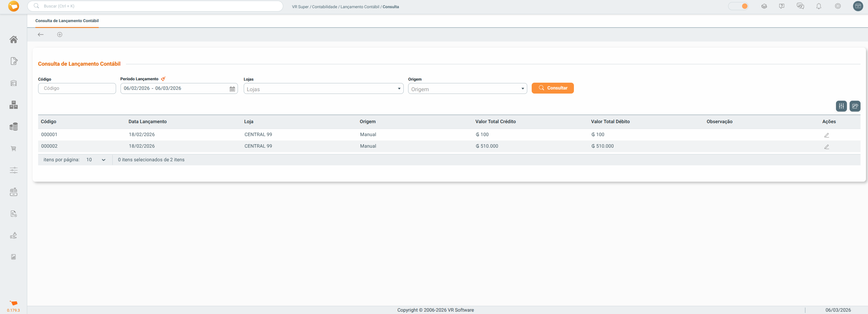The width and height of the screenshot is (868, 314).
Task: Edit entry 000002 with pencil icon
Action: tap(826, 147)
